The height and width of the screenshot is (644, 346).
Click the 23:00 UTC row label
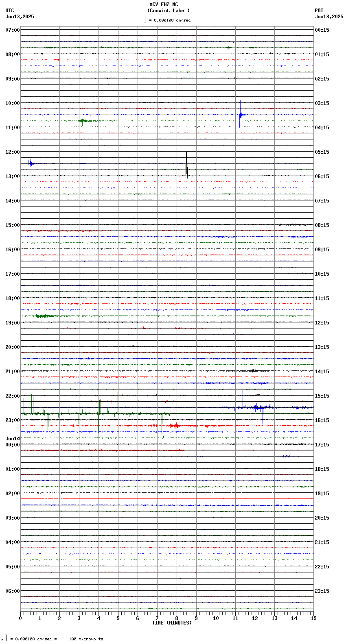pos(13,420)
